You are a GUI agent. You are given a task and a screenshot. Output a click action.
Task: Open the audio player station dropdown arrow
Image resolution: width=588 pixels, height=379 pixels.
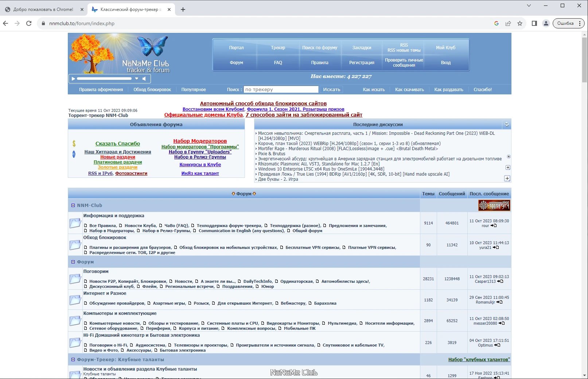137,78
